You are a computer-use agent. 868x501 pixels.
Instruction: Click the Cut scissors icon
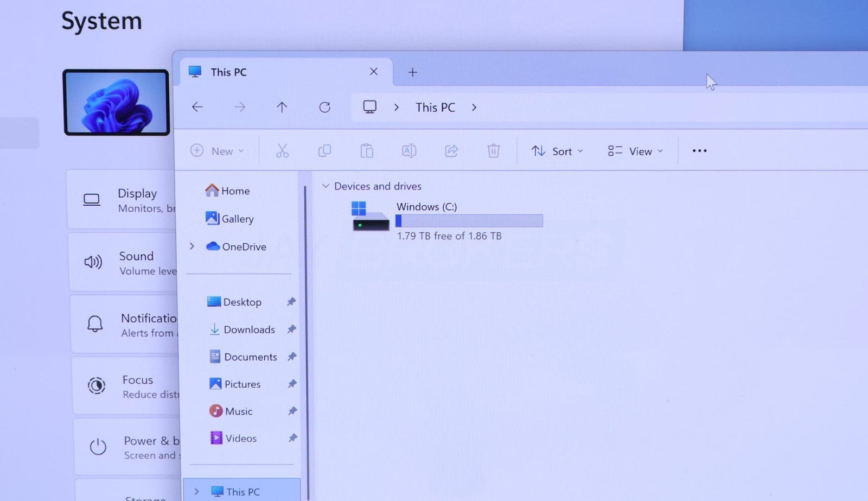coord(282,151)
